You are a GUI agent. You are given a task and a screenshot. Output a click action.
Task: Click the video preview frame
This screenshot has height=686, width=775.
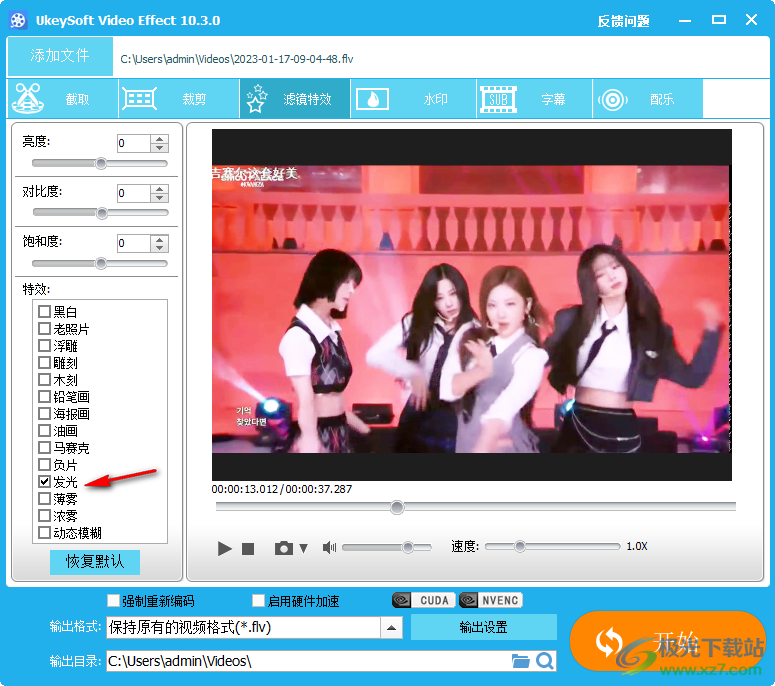point(472,305)
